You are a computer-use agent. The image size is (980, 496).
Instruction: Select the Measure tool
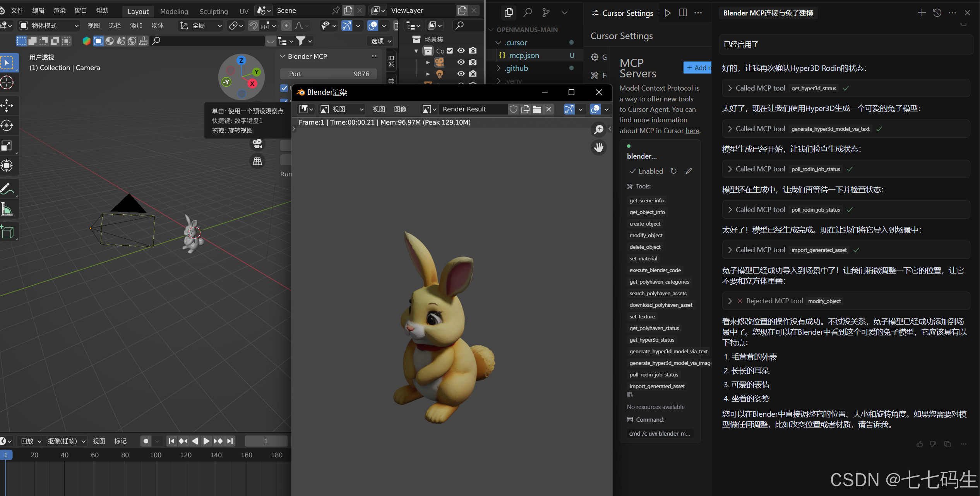coord(7,209)
